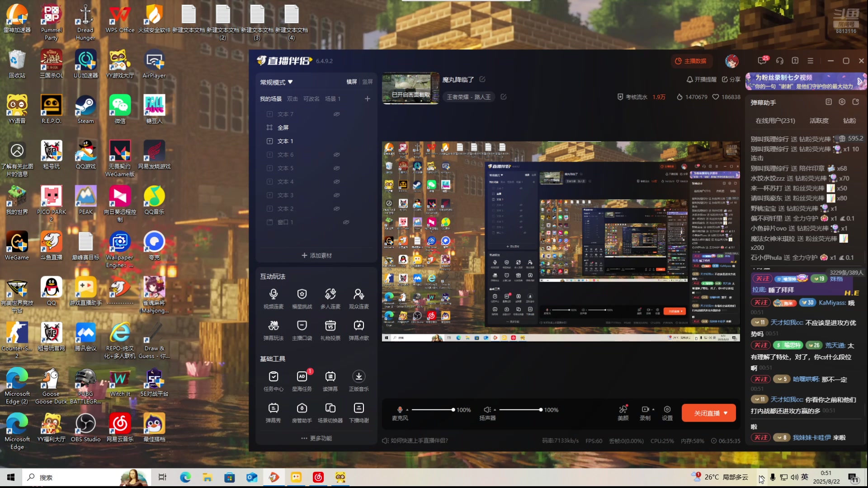Expand 更多功能 more functions
The height and width of the screenshot is (488, 868).
(316, 438)
